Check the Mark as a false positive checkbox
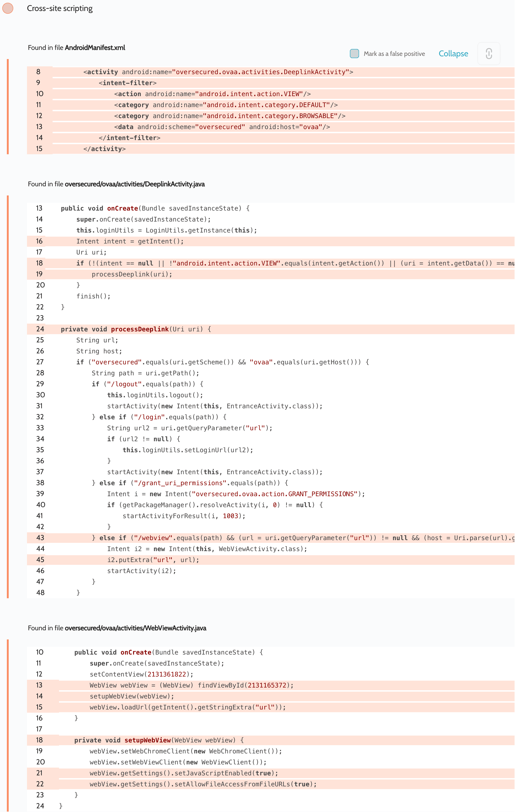 (354, 54)
